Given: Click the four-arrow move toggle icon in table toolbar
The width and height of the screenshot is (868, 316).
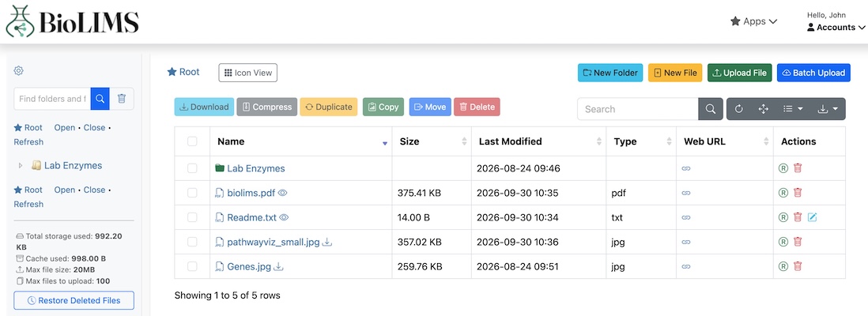Looking at the screenshot, I should tap(764, 109).
